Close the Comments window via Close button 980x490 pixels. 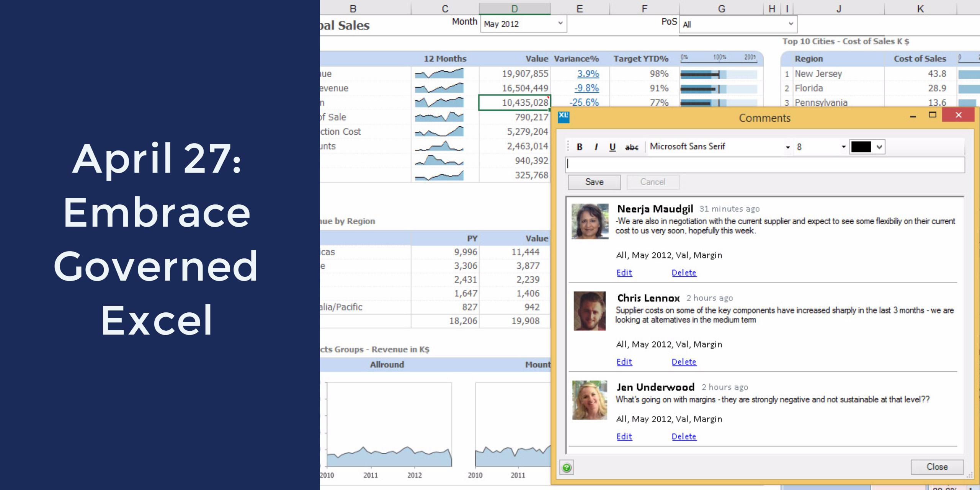[x=938, y=467]
